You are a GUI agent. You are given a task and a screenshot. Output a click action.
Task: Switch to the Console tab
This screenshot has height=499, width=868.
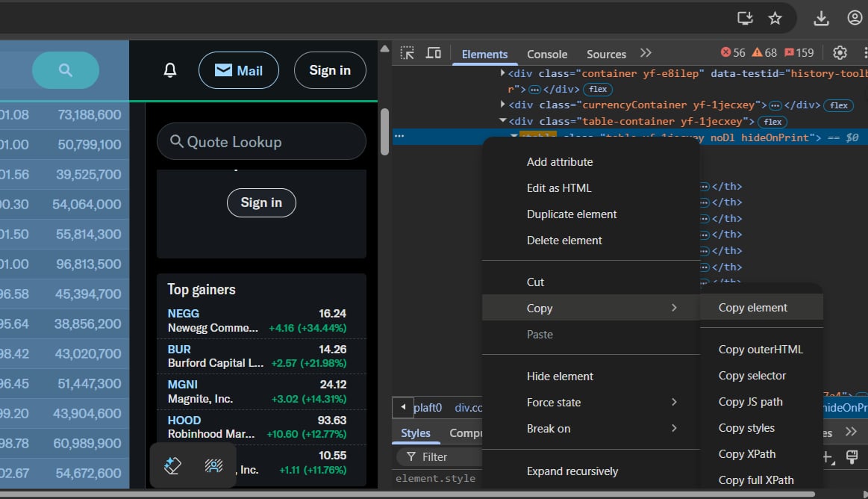(547, 54)
